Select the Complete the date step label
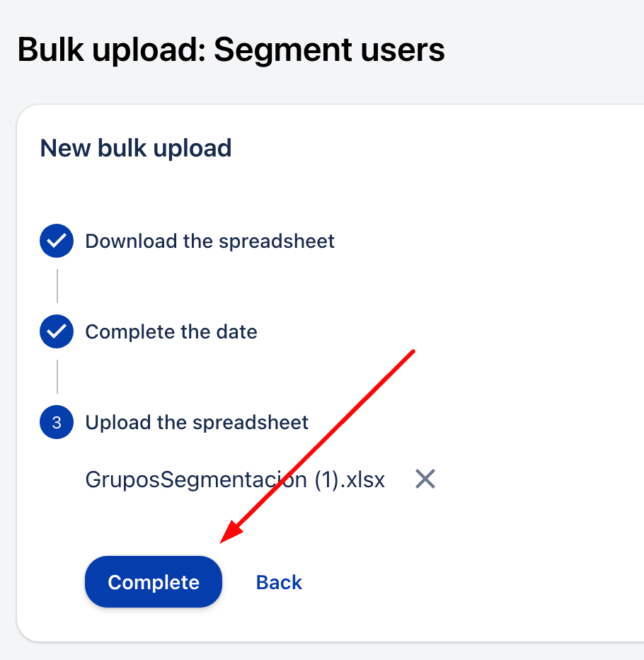Image resolution: width=644 pixels, height=660 pixels. pyautogui.click(x=171, y=331)
